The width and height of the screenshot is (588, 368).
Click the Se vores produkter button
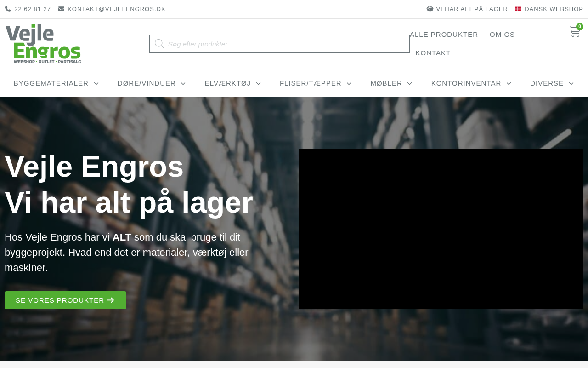[x=65, y=300]
